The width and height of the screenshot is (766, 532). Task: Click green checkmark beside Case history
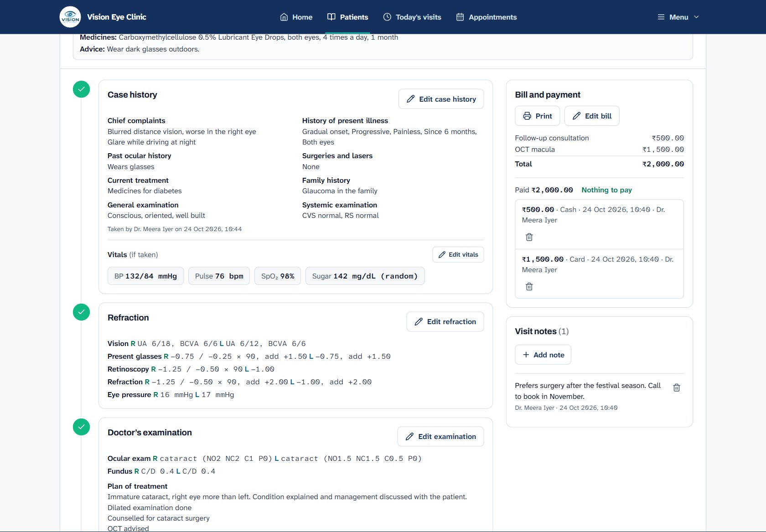tap(81, 89)
